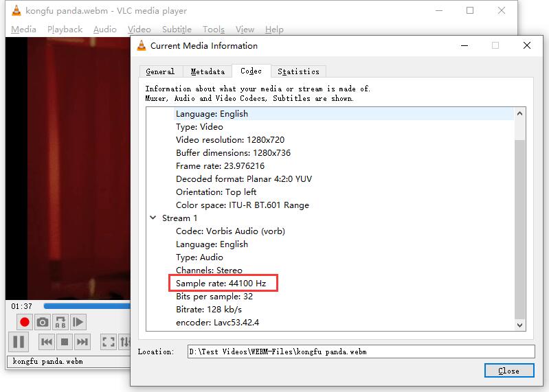This screenshot has width=549, height=392.
Task: Skip to the next media item
Action: point(82,342)
